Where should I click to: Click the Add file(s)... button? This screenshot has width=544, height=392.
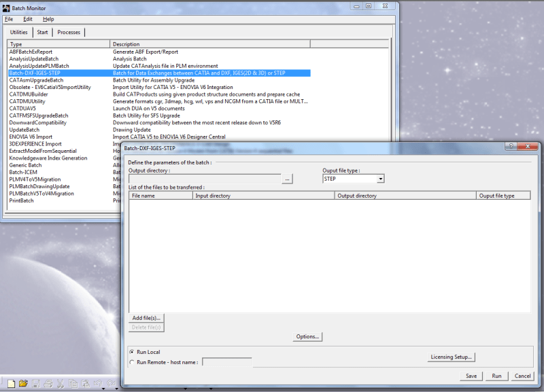146,318
